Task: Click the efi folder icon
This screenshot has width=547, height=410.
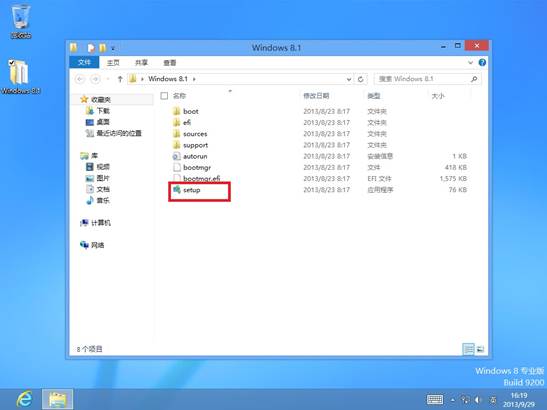Action: (177, 122)
